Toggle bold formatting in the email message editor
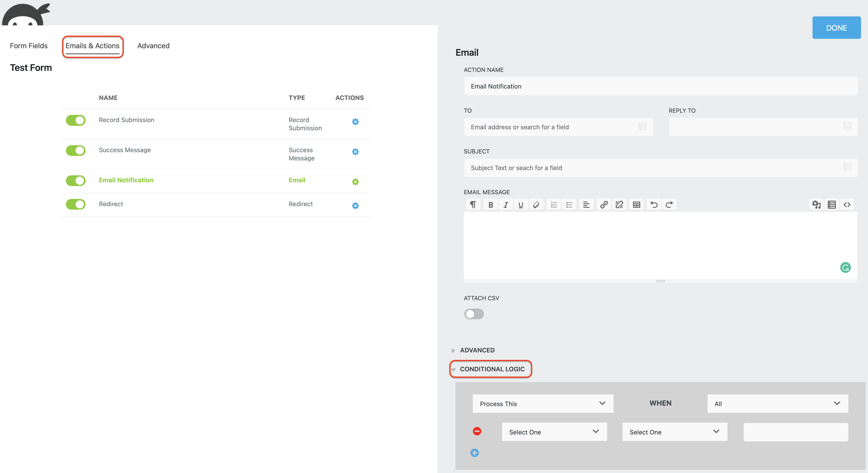The width and height of the screenshot is (868, 473). click(x=491, y=204)
